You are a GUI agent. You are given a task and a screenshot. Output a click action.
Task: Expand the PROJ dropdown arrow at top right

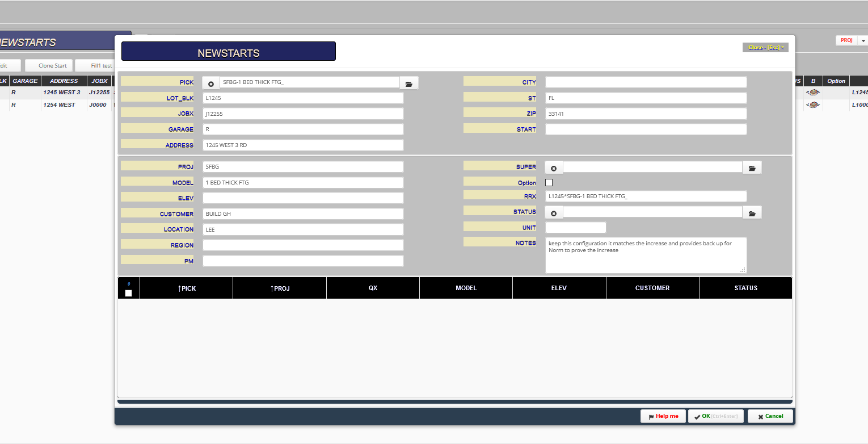863,41
